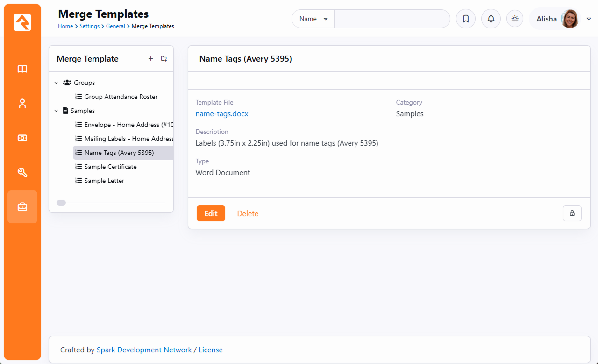Open the briefcase Admin icon in sidebar
This screenshot has width=598, height=364.
[22, 207]
